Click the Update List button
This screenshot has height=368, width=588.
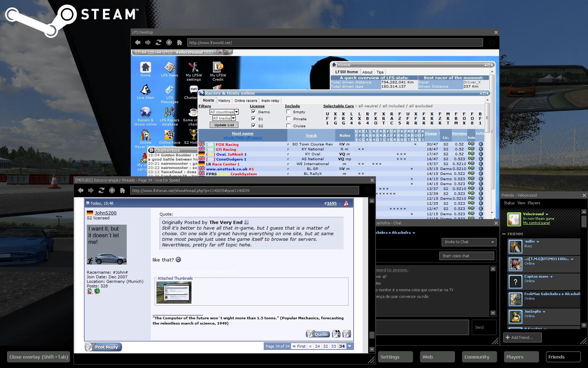click(x=224, y=125)
